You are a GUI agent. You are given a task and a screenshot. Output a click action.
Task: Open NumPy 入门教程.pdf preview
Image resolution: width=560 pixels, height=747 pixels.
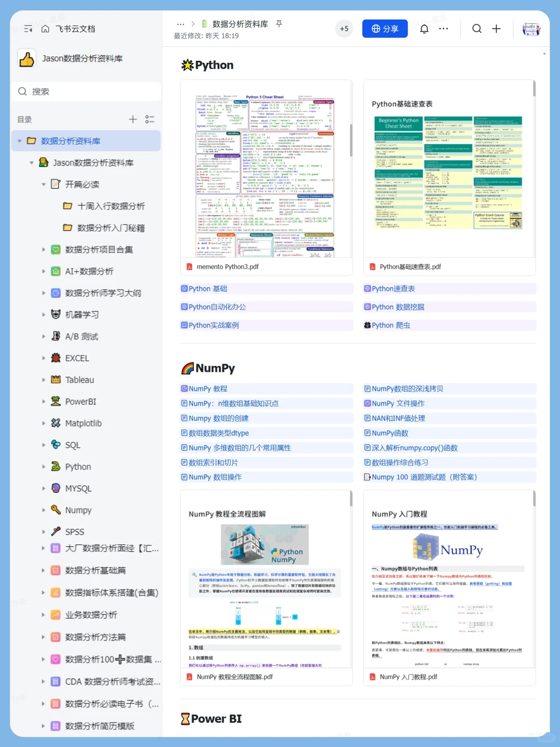point(449,588)
